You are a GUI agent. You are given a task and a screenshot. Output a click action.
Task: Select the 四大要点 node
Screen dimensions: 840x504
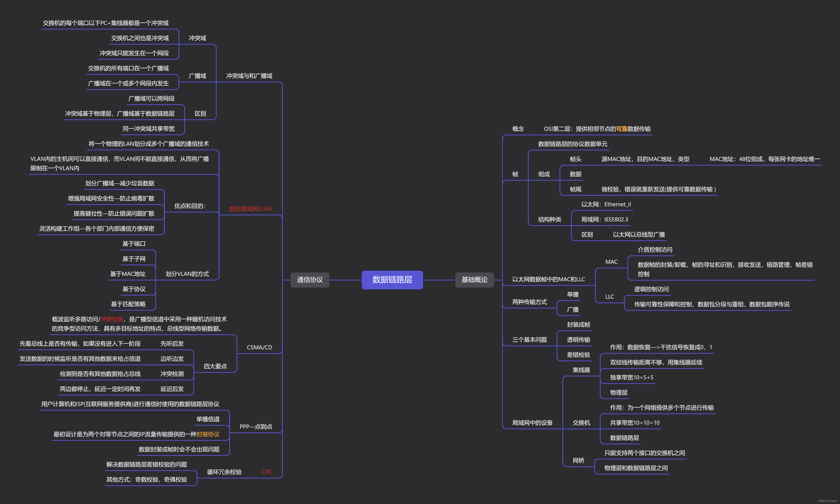point(215,366)
